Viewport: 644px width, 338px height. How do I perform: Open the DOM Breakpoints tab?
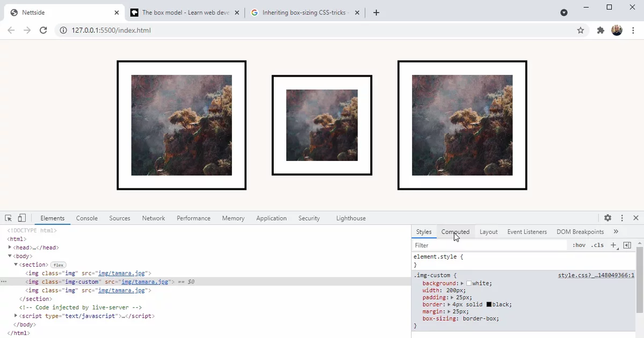tap(580, 232)
